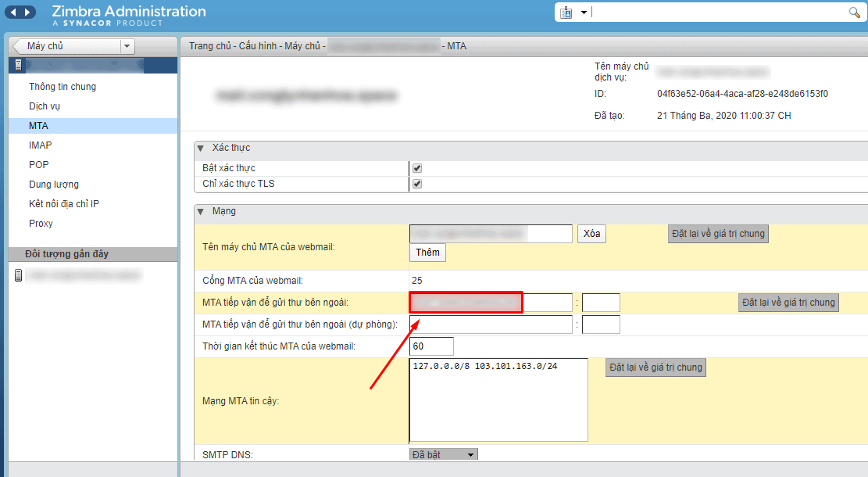Screen dimensions: 868x477
Task: Click the highlighted MTA relay input field
Action: point(466,302)
